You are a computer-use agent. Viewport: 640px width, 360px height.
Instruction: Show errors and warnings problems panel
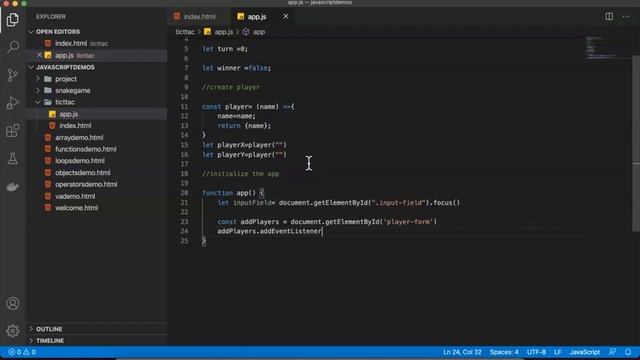click(x=22, y=352)
